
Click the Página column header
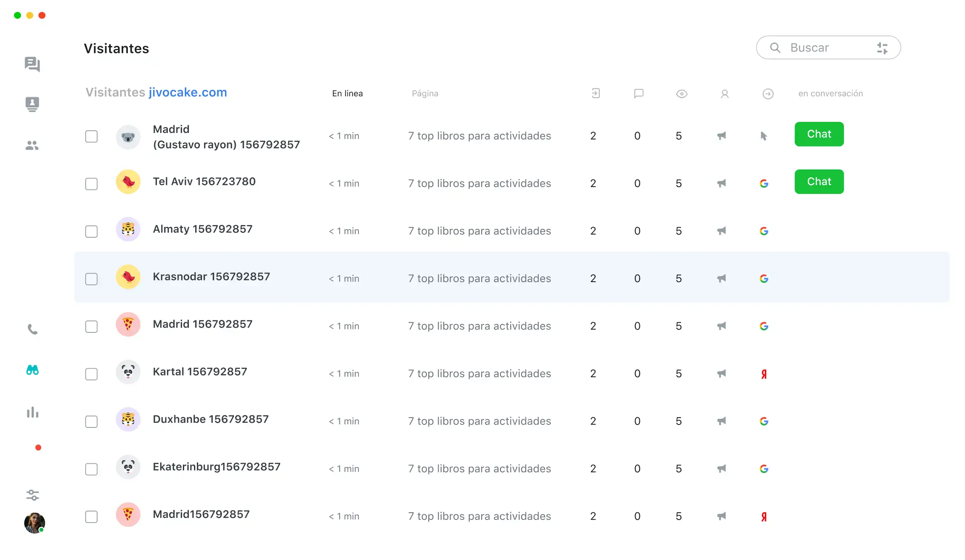coord(425,93)
